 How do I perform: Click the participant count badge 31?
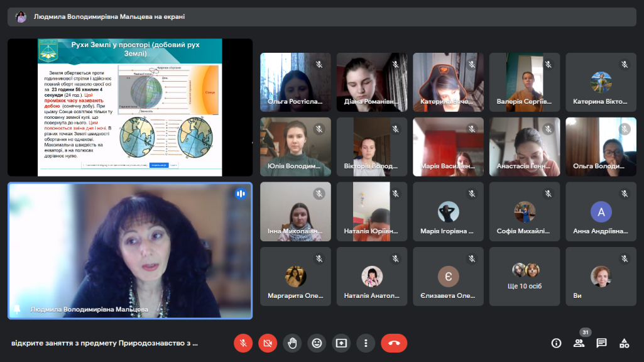pos(586,332)
